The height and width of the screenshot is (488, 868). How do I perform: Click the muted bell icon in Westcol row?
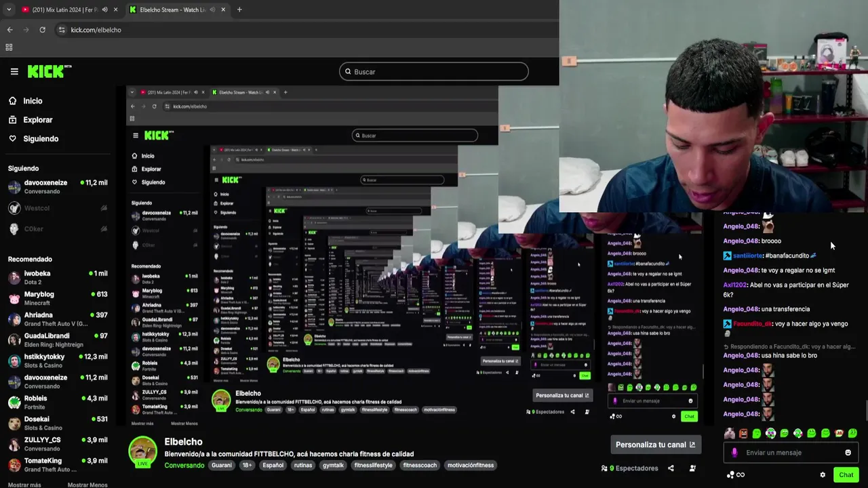104,208
